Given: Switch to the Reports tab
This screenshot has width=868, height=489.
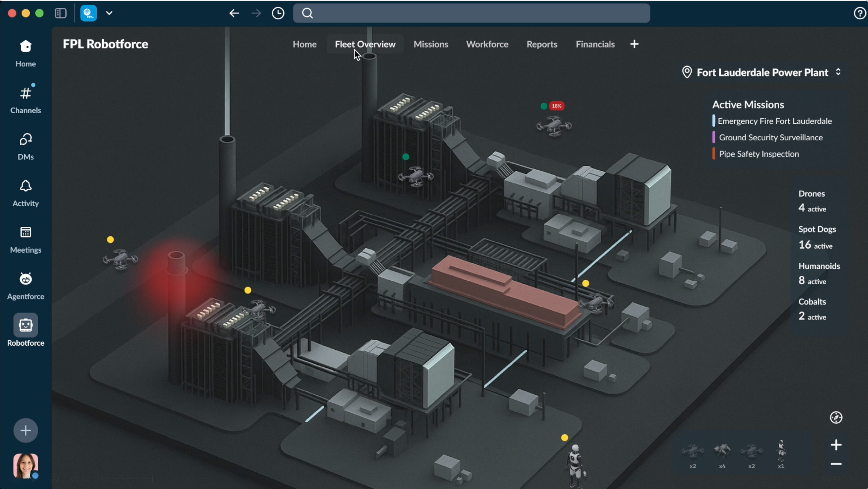Looking at the screenshot, I should [x=542, y=44].
